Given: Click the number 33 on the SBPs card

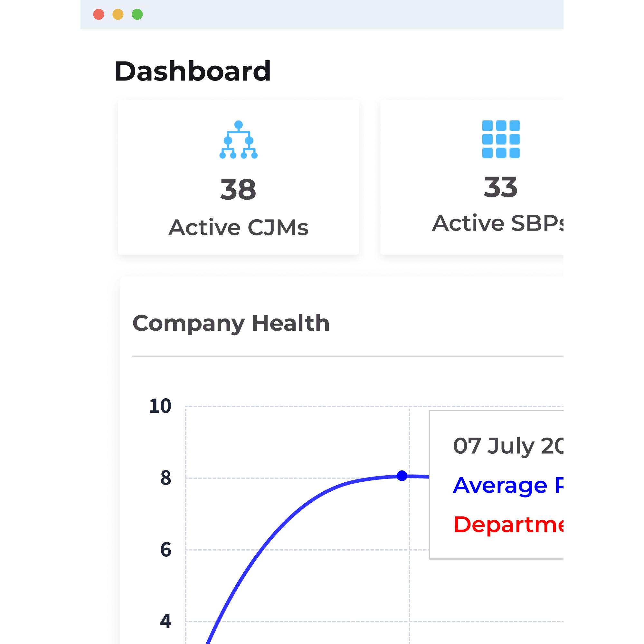Looking at the screenshot, I should [x=501, y=187].
